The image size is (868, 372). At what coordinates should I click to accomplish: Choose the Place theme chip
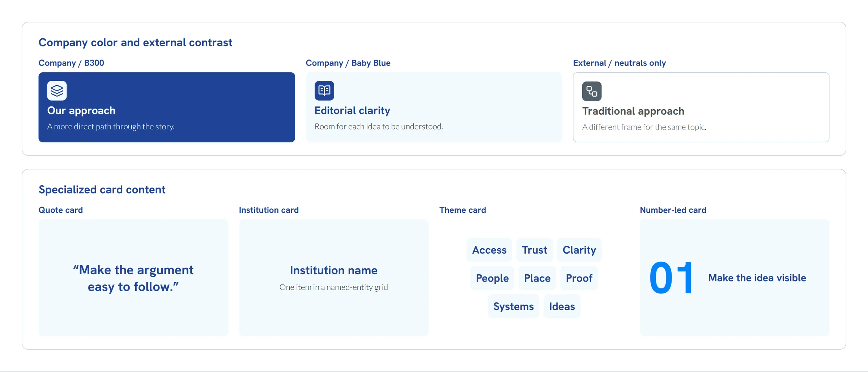[x=537, y=278]
